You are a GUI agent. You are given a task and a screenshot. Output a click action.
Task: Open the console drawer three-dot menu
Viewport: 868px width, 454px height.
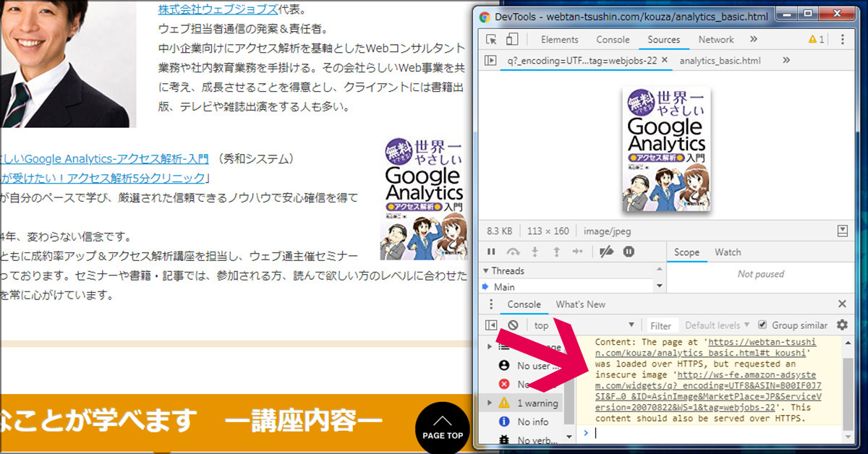pos(491,304)
